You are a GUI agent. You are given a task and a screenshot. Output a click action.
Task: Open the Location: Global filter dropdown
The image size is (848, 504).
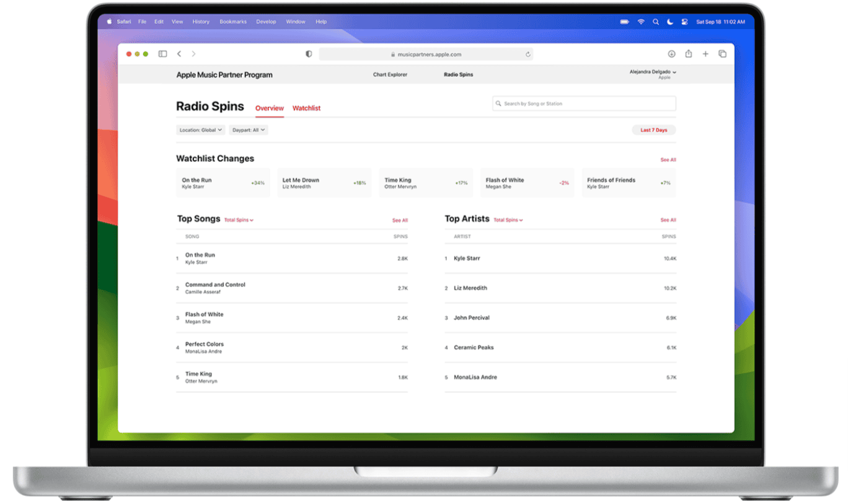point(200,130)
